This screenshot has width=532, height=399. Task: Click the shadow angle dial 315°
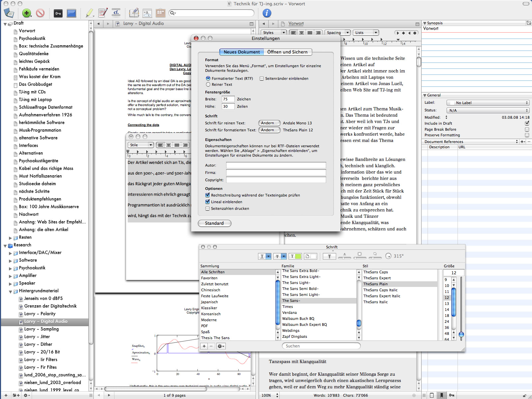click(388, 256)
